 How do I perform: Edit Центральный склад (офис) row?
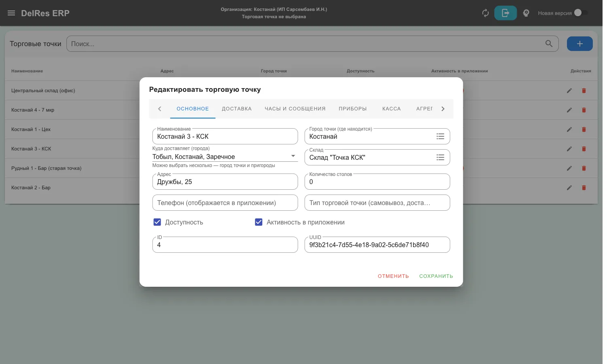point(569,91)
